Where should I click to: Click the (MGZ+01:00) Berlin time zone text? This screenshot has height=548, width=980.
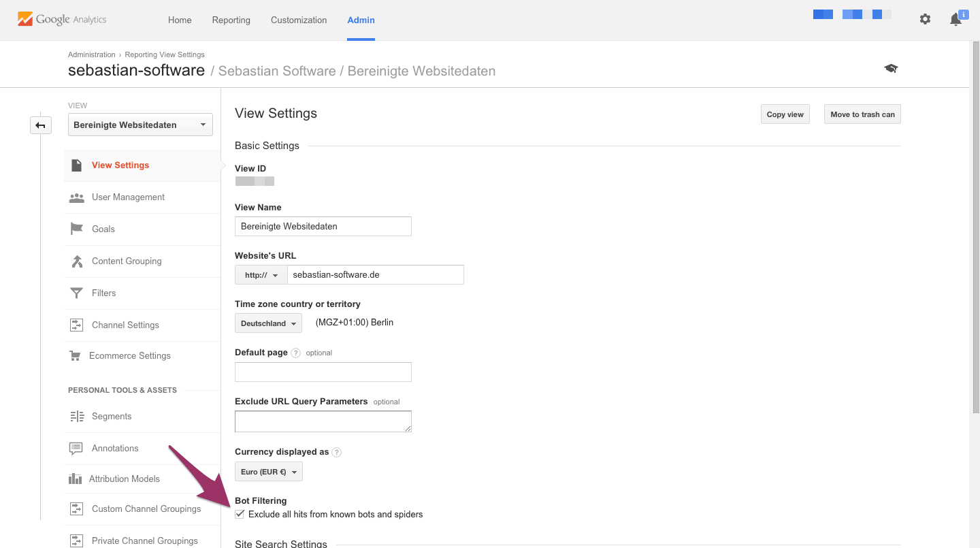[355, 323]
